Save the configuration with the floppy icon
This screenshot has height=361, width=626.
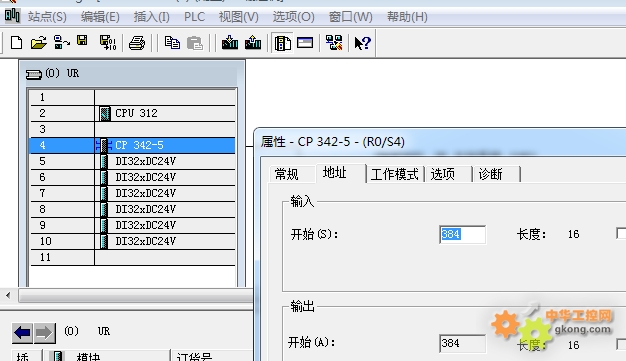coord(83,40)
